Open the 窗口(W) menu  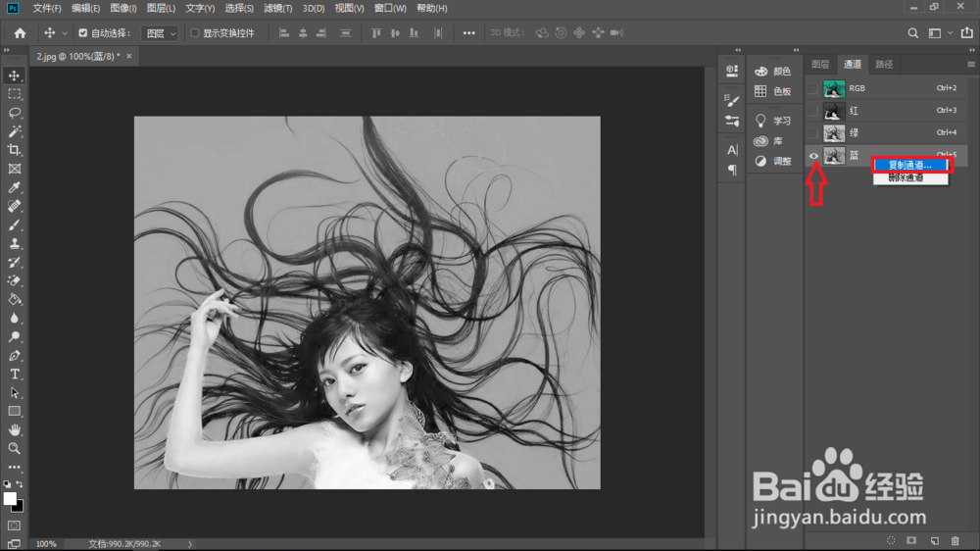pyautogui.click(x=390, y=8)
